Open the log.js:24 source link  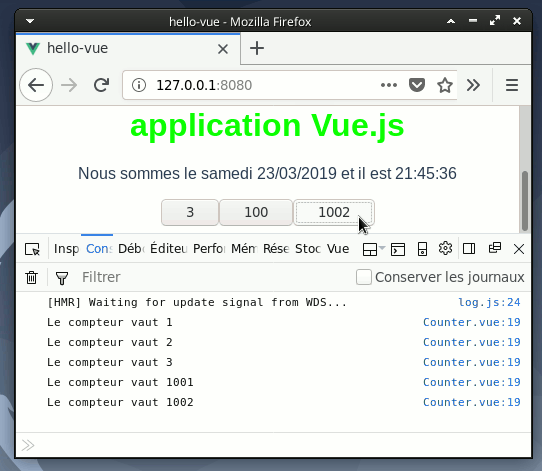point(489,302)
